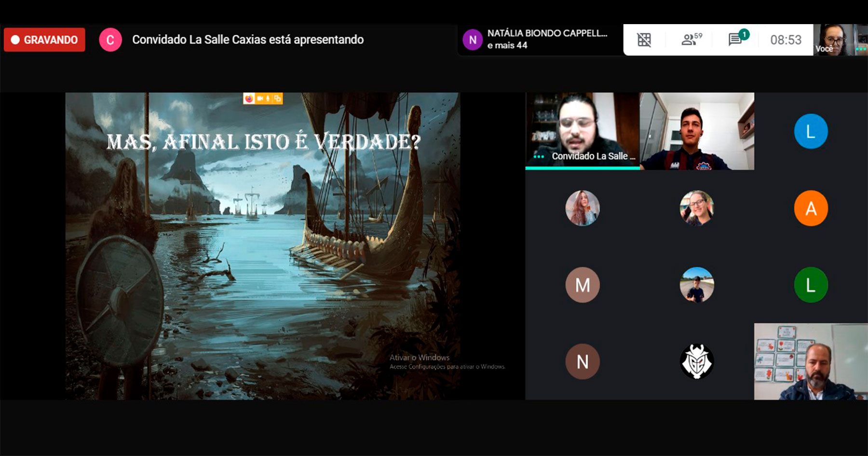Screen dimensions: 868x456
Task: Click the camera icon on the orange sharing bar
Action: pos(260,98)
